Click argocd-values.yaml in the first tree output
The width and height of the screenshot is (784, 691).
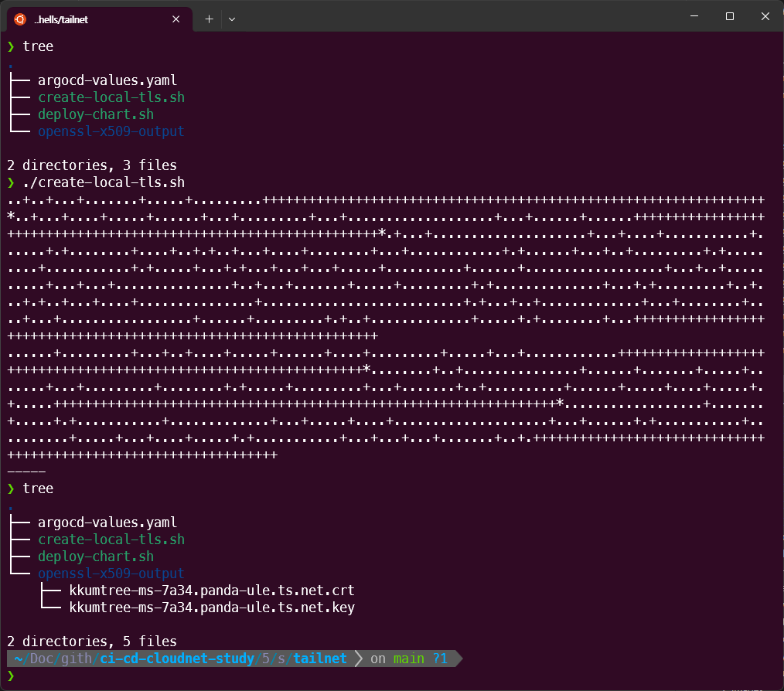point(107,80)
